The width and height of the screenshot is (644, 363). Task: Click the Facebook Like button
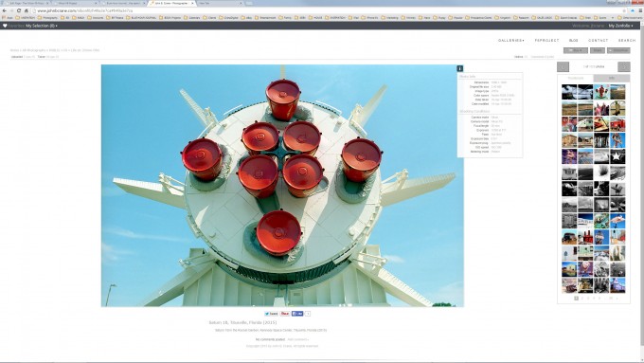click(x=297, y=314)
